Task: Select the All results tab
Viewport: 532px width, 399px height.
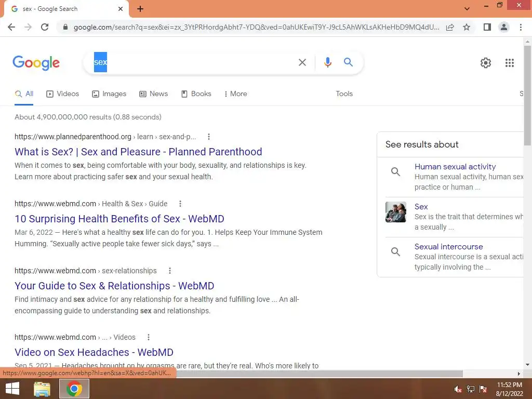Action: 24,94
